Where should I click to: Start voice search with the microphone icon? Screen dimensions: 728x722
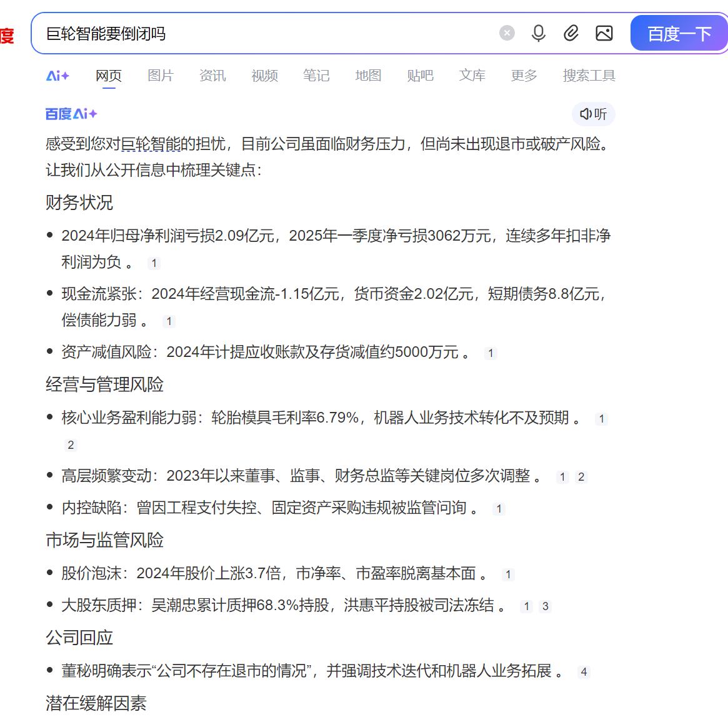pyautogui.click(x=538, y=33)
